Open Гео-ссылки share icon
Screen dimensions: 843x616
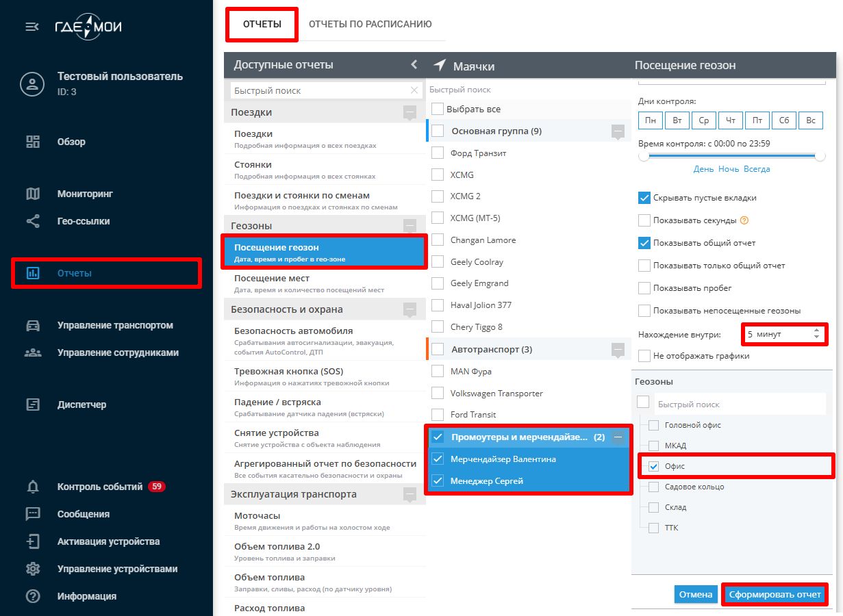(33, 221)
